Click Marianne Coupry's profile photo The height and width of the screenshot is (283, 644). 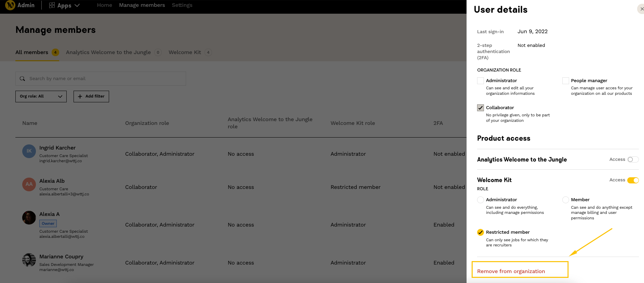29,260
